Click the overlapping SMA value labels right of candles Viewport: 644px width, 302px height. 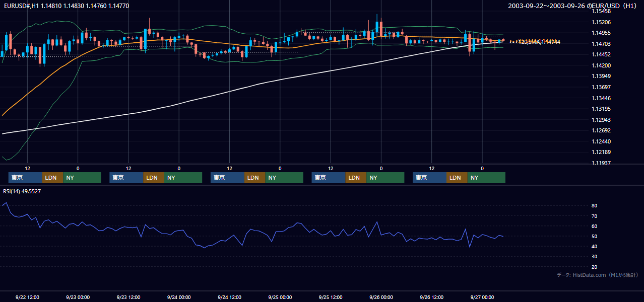(x=535, y=41)
